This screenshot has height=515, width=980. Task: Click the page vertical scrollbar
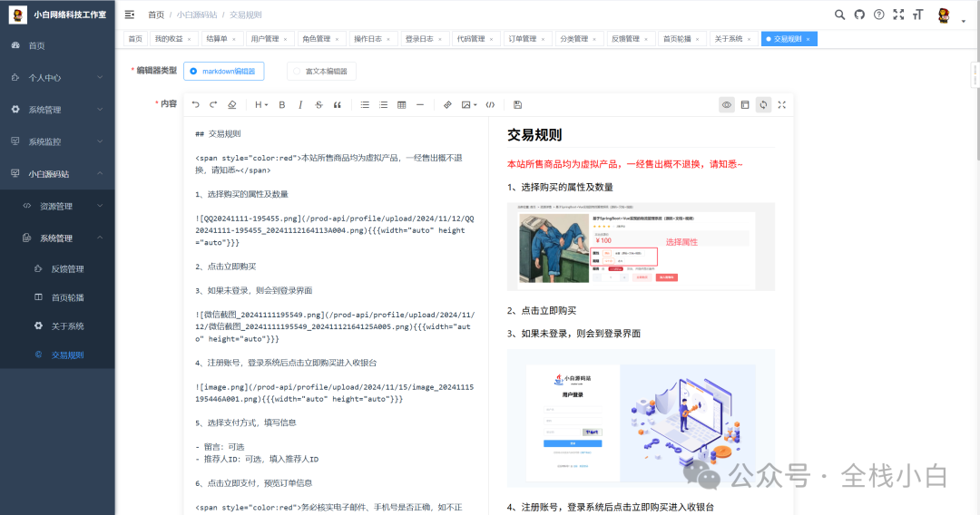(x=977, y=79)
